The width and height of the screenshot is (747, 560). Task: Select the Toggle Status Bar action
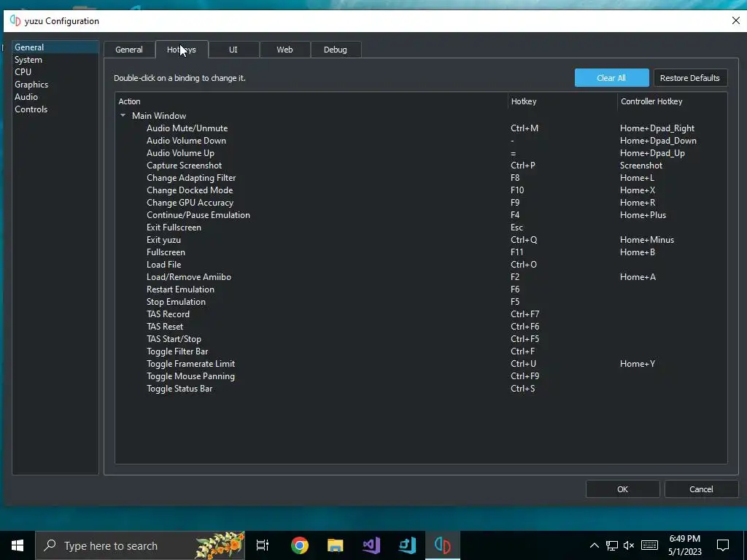pyautogui.click(x=179, y=388)
